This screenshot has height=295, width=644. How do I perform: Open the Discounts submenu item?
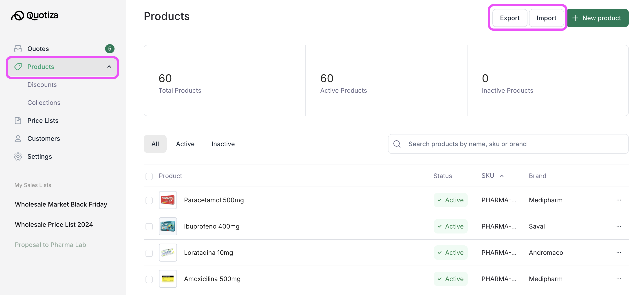point(42,84)
